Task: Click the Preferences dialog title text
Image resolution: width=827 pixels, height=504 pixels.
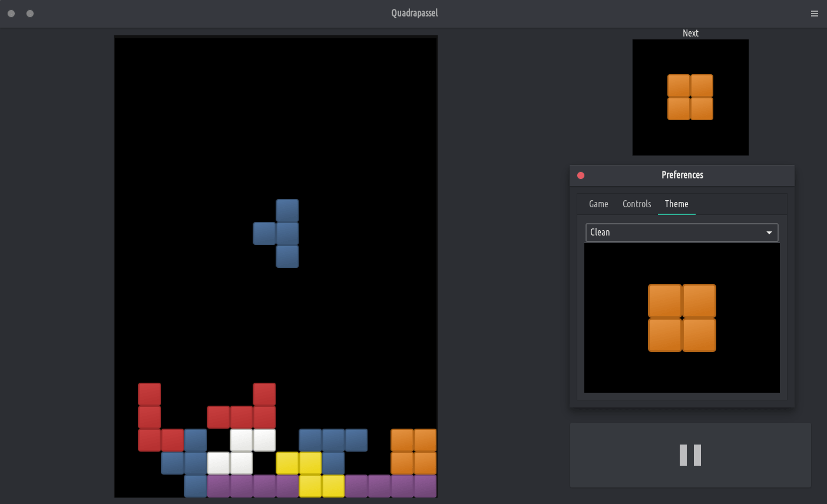Action: click(x=682, y=175)
